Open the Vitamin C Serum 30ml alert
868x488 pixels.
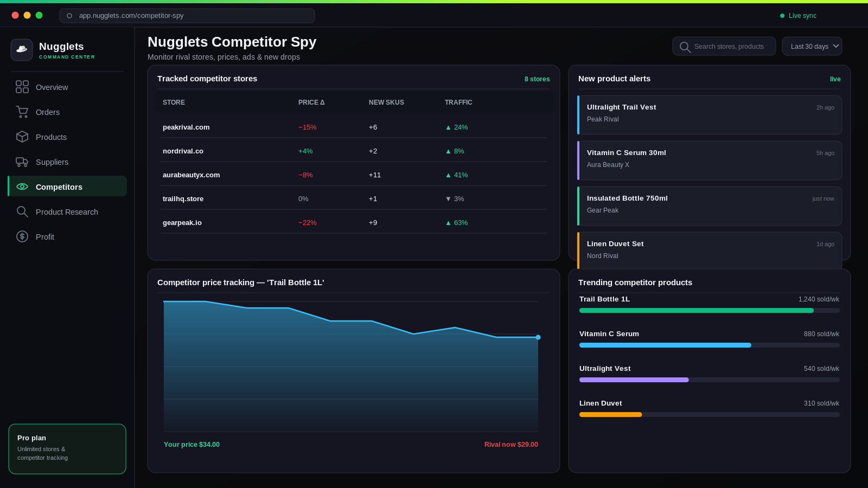(x=710, y=160)
